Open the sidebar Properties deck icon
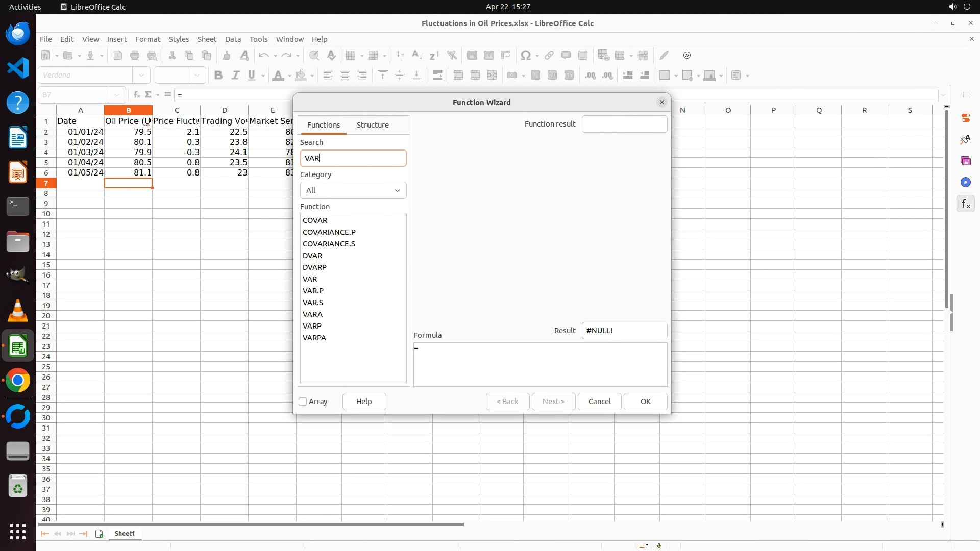This screenshot has height=551, width=980. 965,118
